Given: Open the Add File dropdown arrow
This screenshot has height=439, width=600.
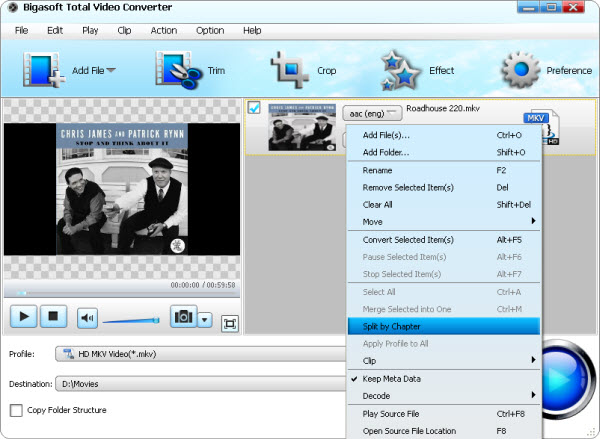Looking at the screenshot, I should click(111, 70).
